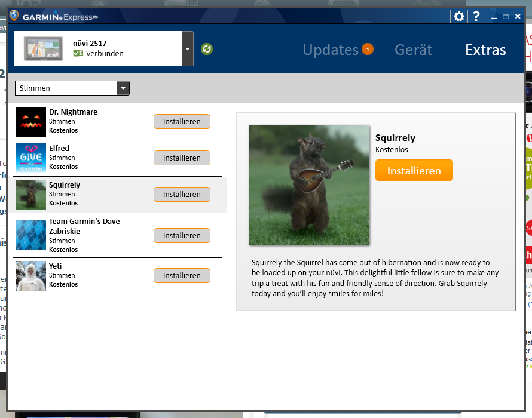Minimize the Garmin Express window
Screen dimensions: 532x418
[x=494, y=17]
